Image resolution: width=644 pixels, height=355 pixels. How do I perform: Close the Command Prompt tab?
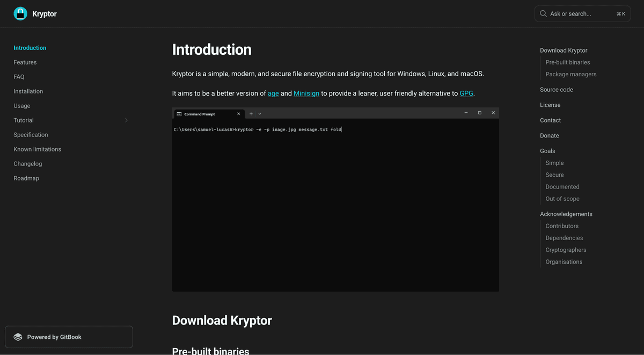click(x=239, y=114)
